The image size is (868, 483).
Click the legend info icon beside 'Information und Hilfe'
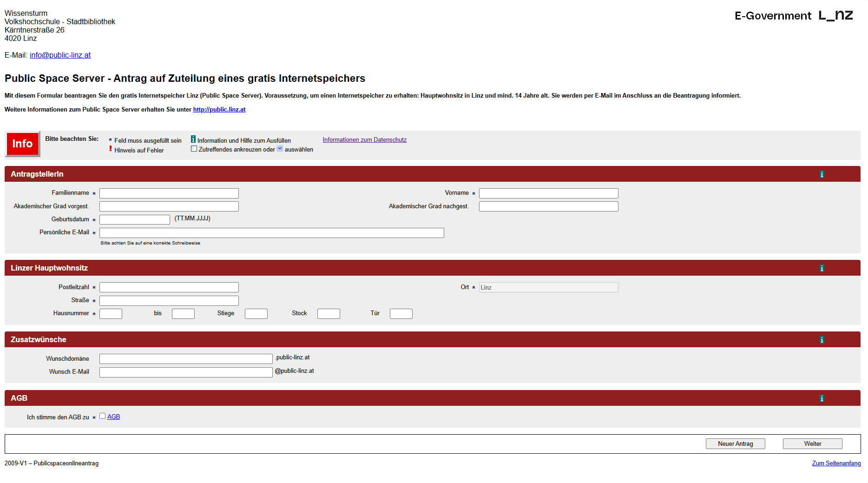[x=193, y=139]
